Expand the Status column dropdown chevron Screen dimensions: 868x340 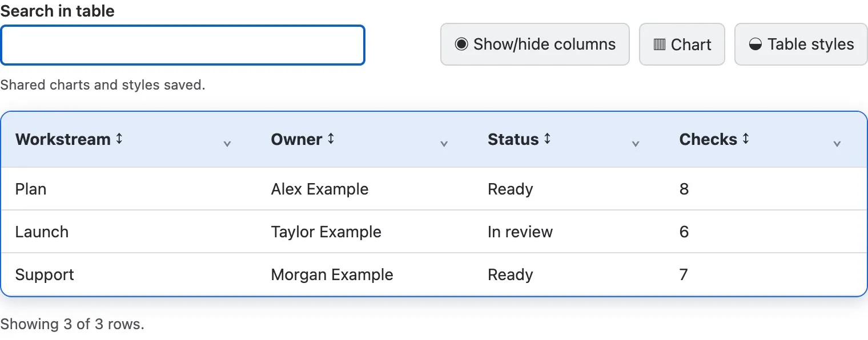(636, 144)
